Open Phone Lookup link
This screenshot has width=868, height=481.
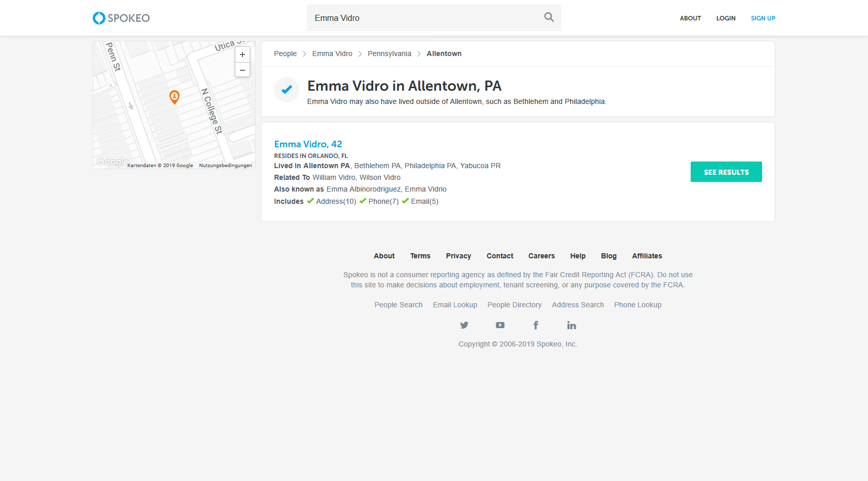(638, 305)
